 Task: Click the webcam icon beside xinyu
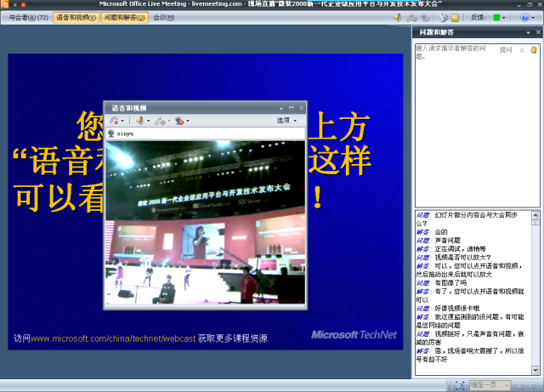click(110, 134)
